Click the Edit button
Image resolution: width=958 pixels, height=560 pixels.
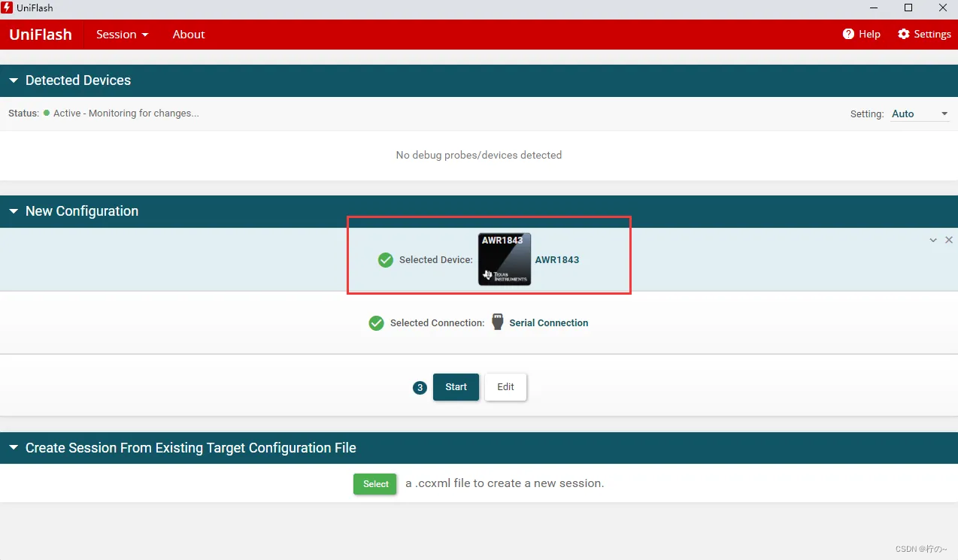(505, 387)
